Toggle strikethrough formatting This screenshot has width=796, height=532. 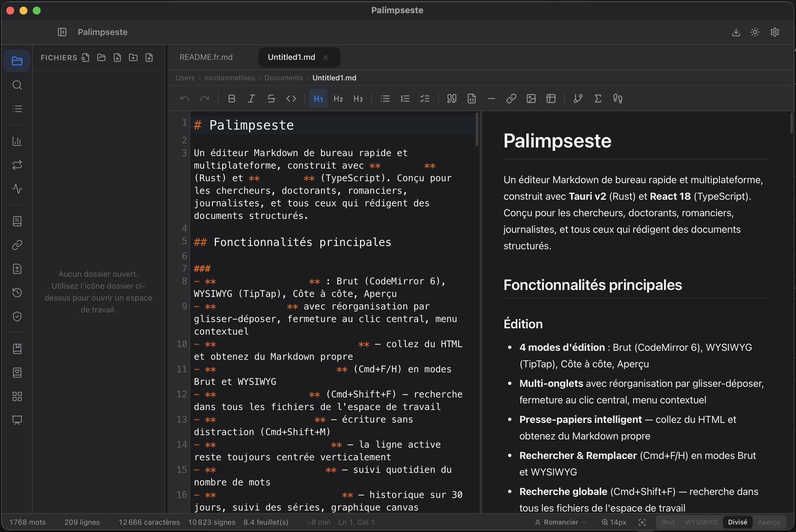(271, 99)
